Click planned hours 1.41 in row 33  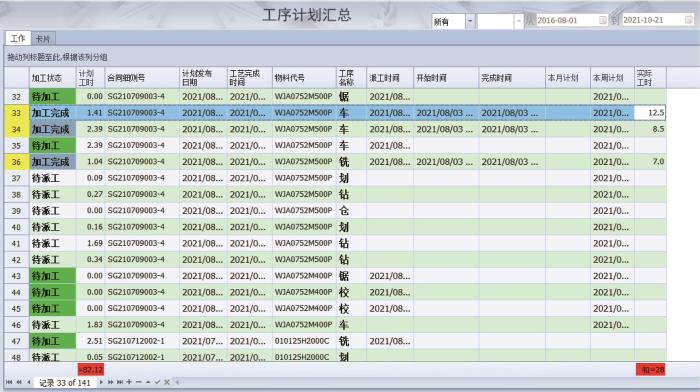click(x=90, y=113)
